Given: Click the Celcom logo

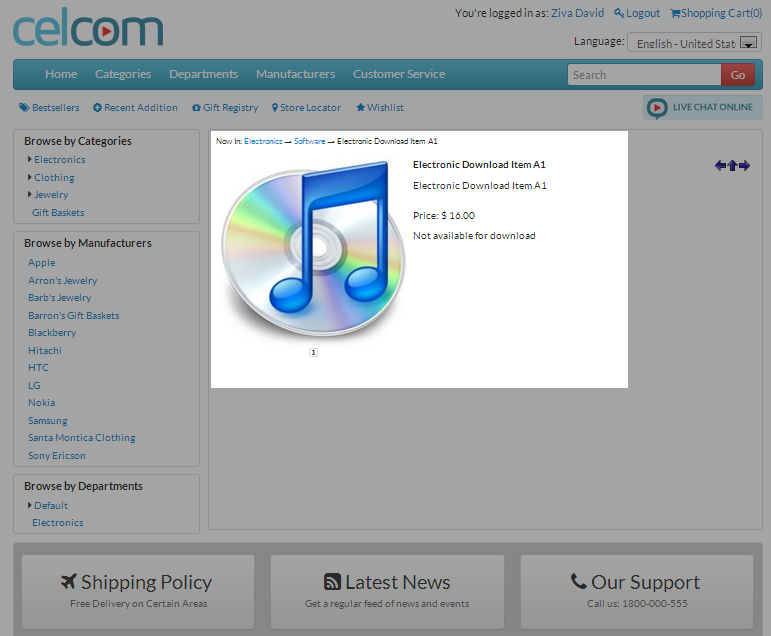Looking at the screenshot, I should click(x=88, y=28).
